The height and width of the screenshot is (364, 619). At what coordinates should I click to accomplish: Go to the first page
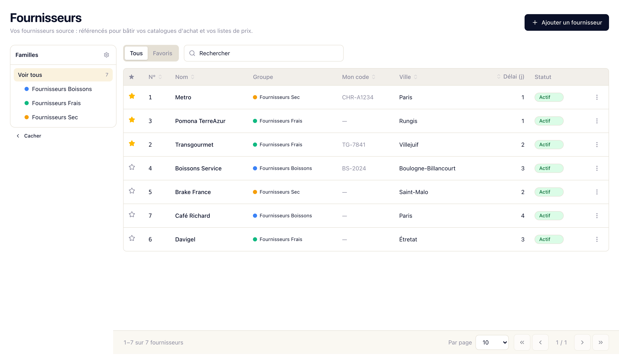522,342
